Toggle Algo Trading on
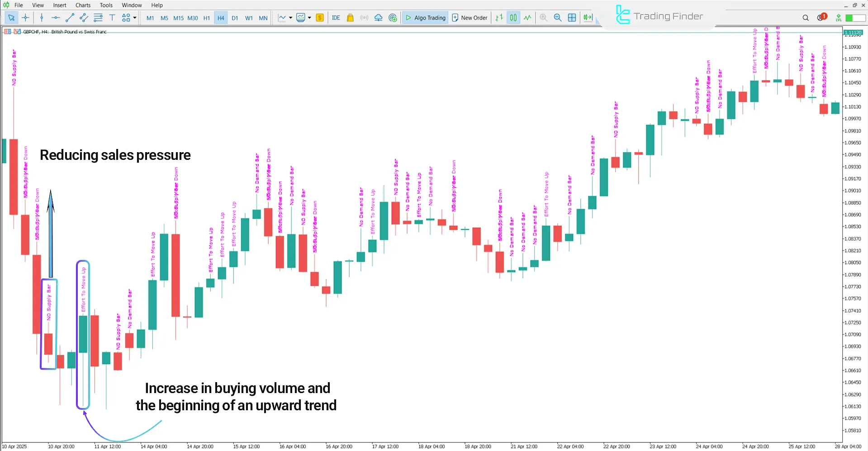This screenshot has width=868, height=451. tap(425, 18)
